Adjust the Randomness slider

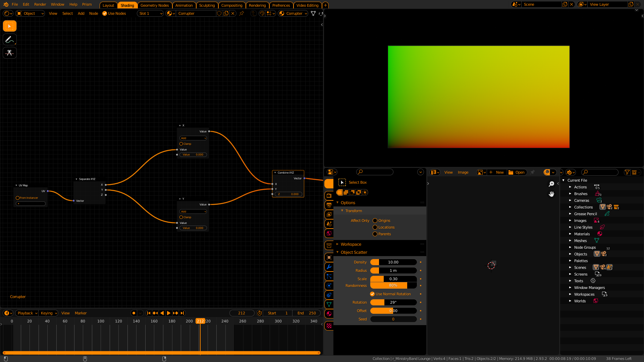[x=393, y=286]
